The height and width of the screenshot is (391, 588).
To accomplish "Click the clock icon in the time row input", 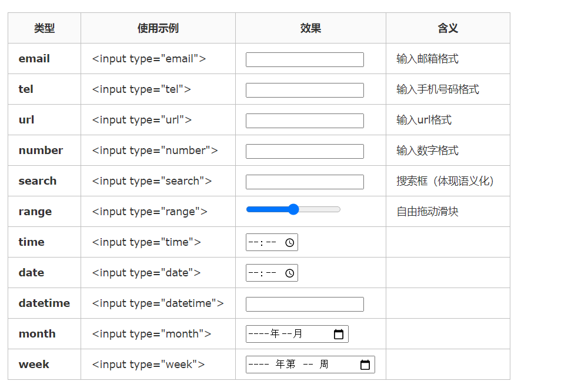I will (289, 242).
